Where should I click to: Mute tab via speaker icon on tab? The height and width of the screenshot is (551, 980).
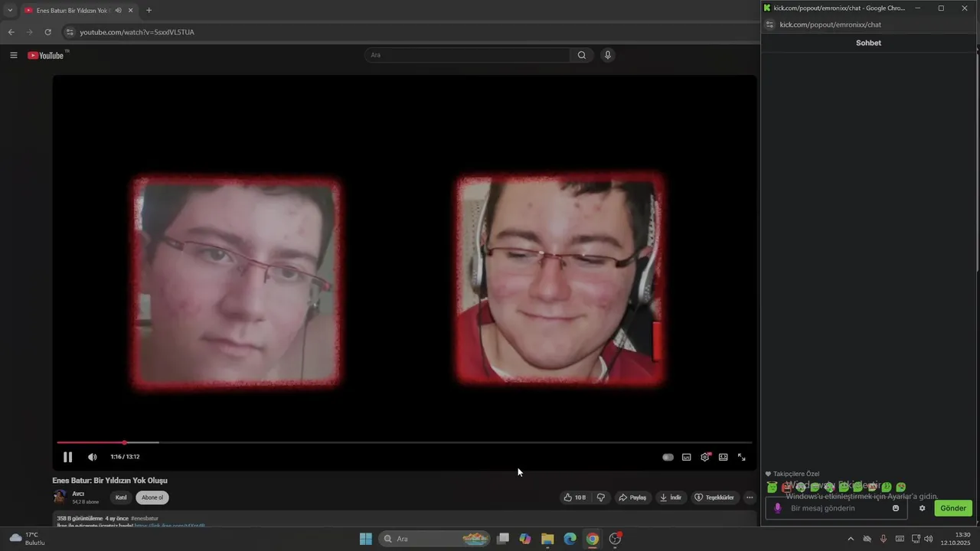119,10
